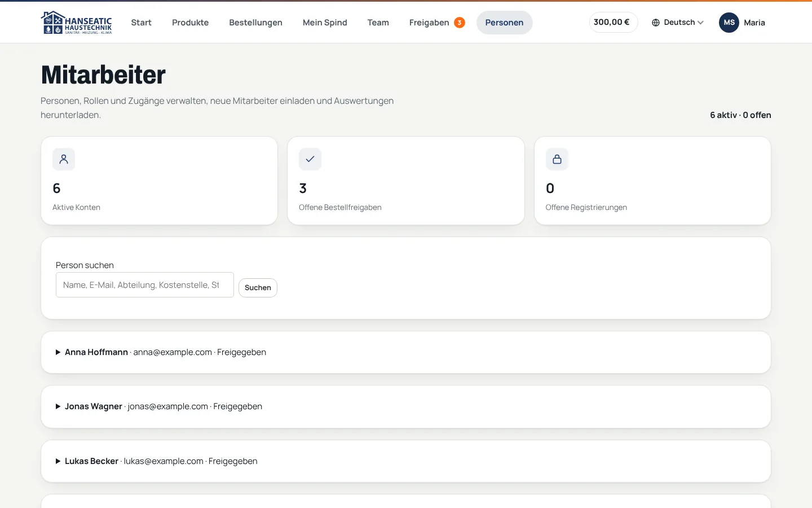Click the Hanseatic Haustechnik logo
The width and height of the screenshot is (812, 508).
76,23
